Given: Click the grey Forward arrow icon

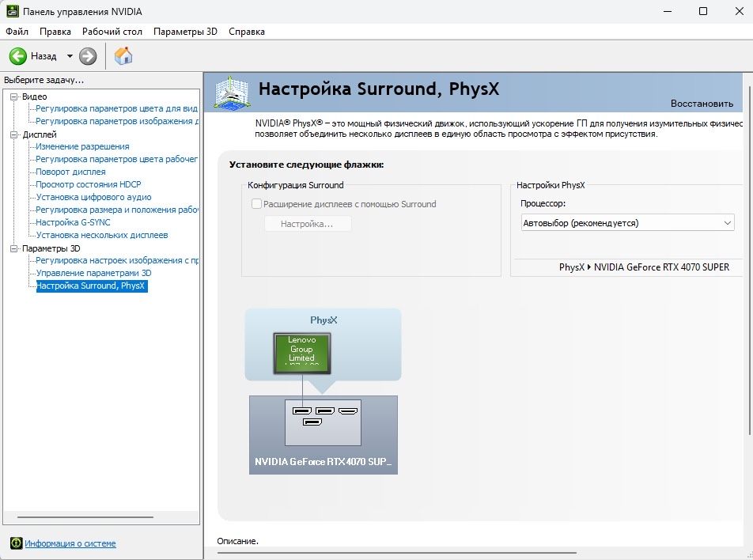Looking at the screenshot, I should [x=87, y=56].
